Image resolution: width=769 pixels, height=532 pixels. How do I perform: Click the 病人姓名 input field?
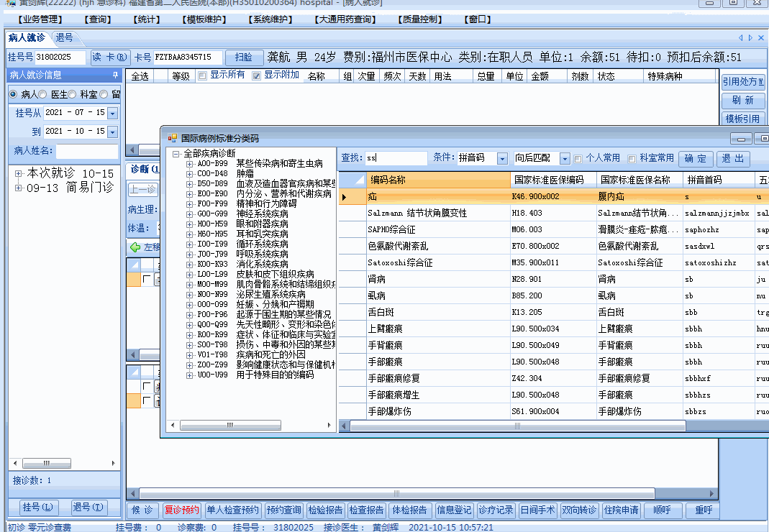tap(87, 151)
